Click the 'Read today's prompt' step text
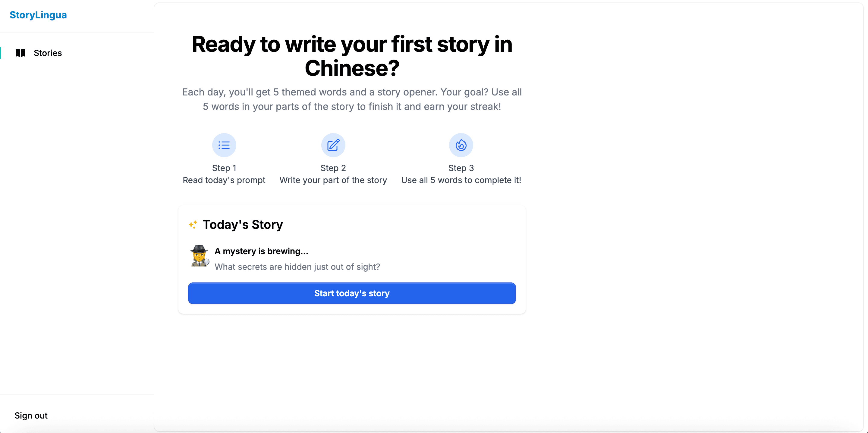 pos(224,180)
